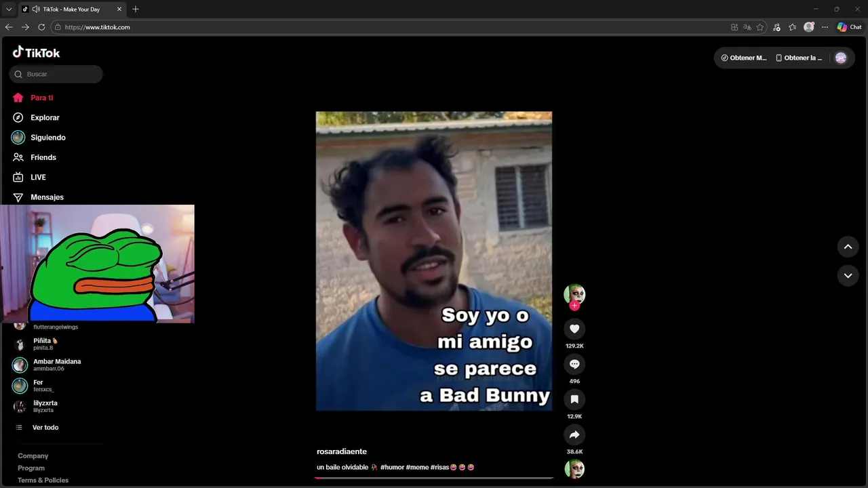This screenshot has width=868, height=488.
Task: Click the Pepe frog picture-in-picture overlay
Action: click(x=97, y=264)
